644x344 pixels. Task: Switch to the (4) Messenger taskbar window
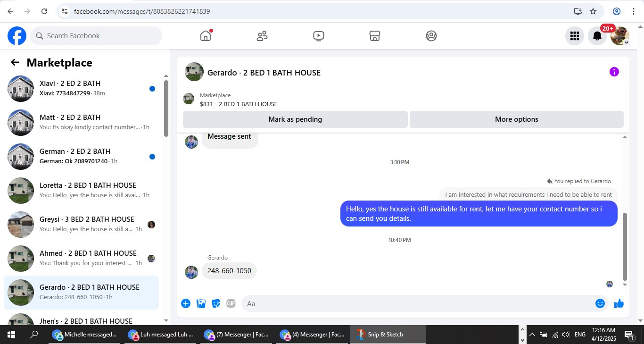(x=313, y=335)
